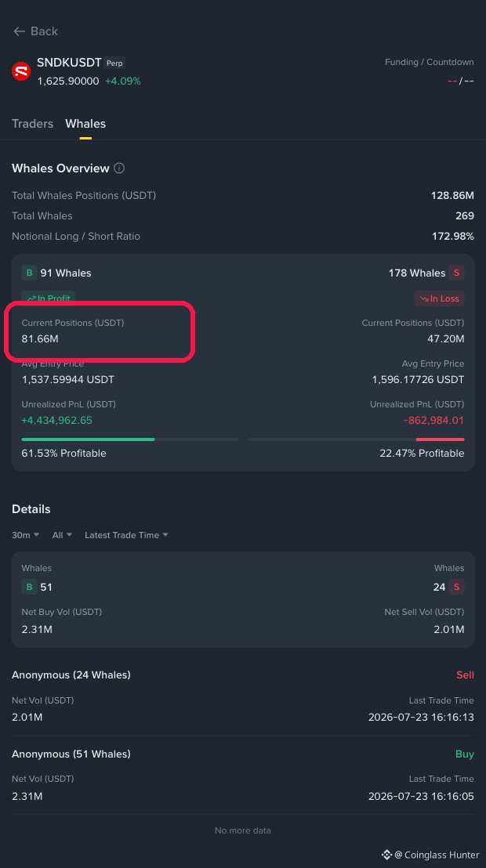Click the Long Current Positions 81.66M value
The image size is (486, 868).
(x=40, y=338)
